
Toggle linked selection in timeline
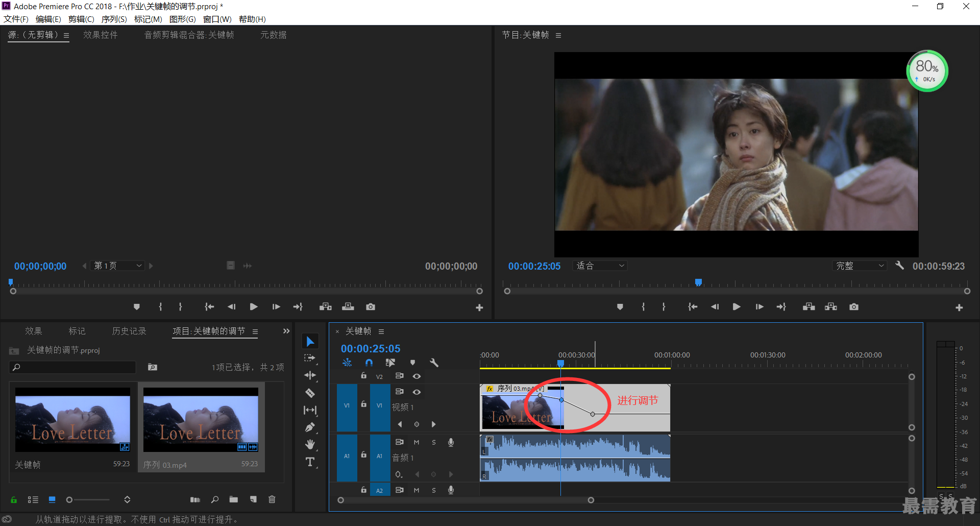(x=390, y=363)
